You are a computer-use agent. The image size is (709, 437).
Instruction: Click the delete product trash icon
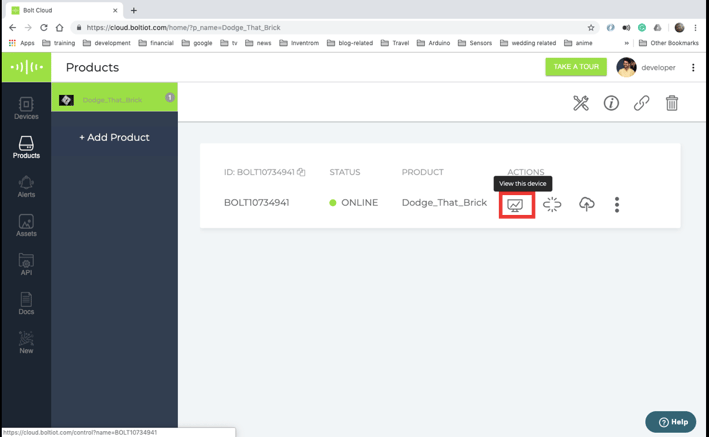[x=672, y=103]
